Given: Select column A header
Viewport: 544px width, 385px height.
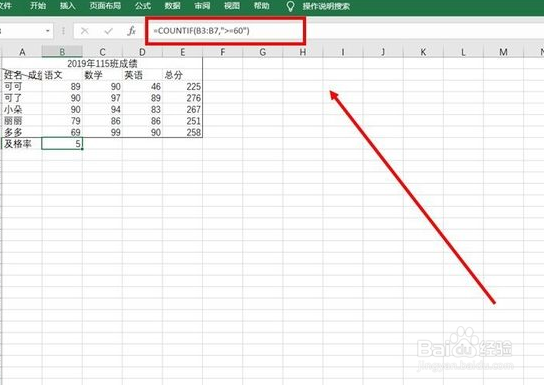Looking at the screenshot, I should [x=22, y=52].
